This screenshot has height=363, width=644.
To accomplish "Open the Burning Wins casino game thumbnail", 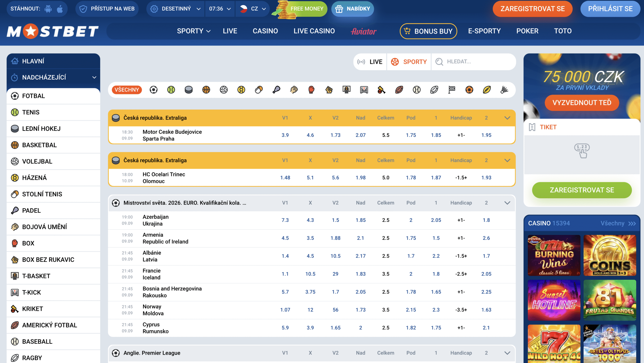I will (554, 255).
